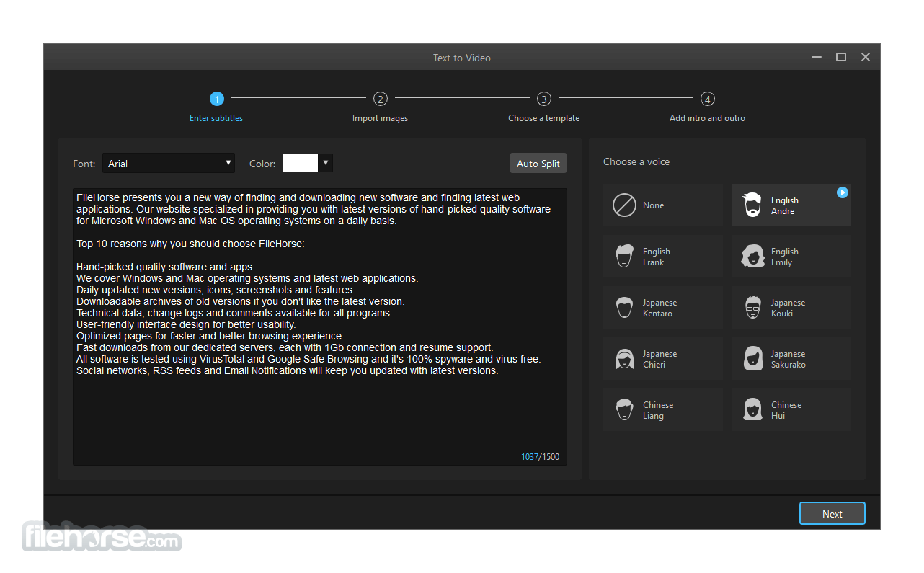
Task: Select the English Frank voice
Action: pyautogui.click(x=663, y=257)
